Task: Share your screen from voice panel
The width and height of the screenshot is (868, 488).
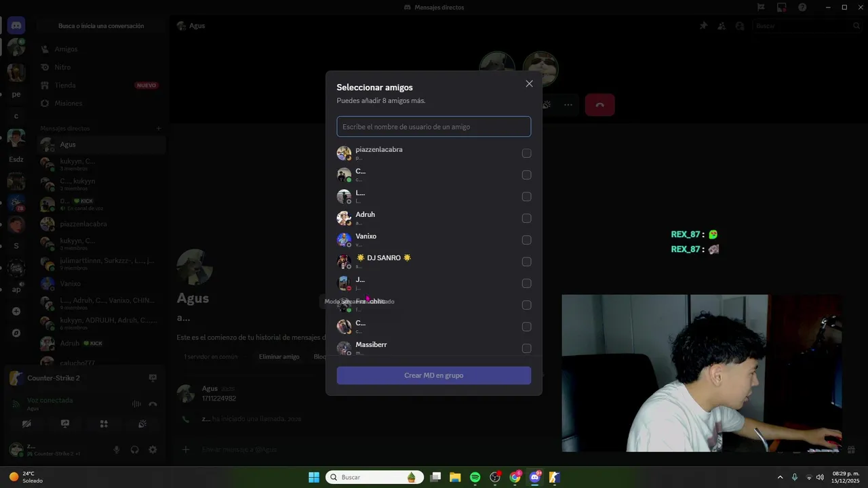Action: (65, 424)
